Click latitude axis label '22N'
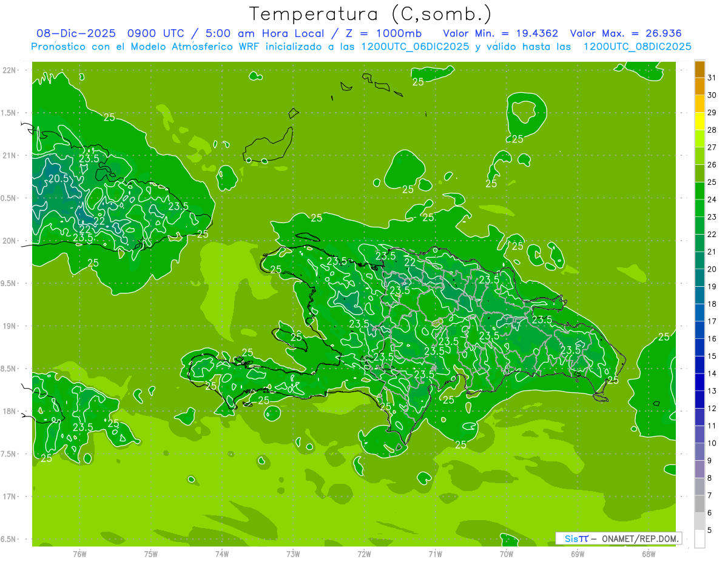Screen dimensions: 728x562 [x=9, y=70]
